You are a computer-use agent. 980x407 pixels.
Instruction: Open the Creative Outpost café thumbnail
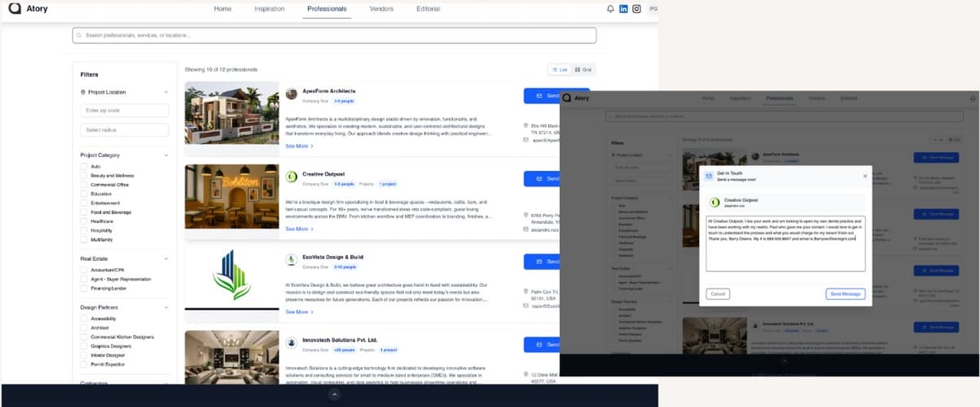point(233,196)
